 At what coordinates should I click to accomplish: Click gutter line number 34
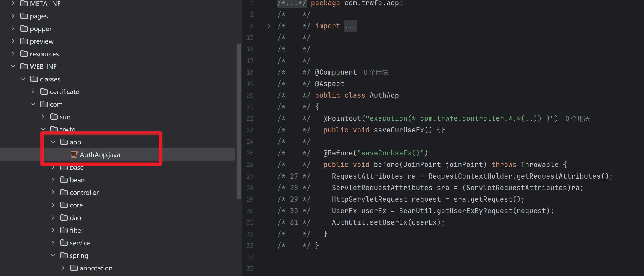click(x=250, y=257)
